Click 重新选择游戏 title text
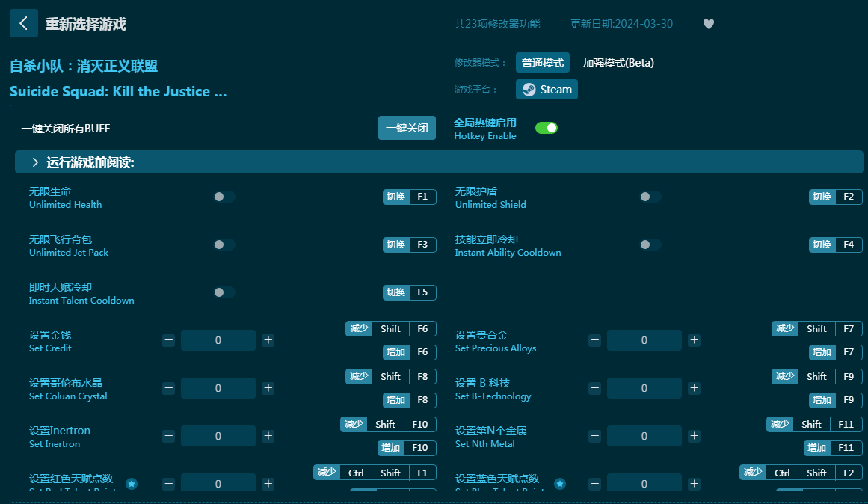Image resolution: width=868 pixels, height=504 pixels. tap(85, 24)
